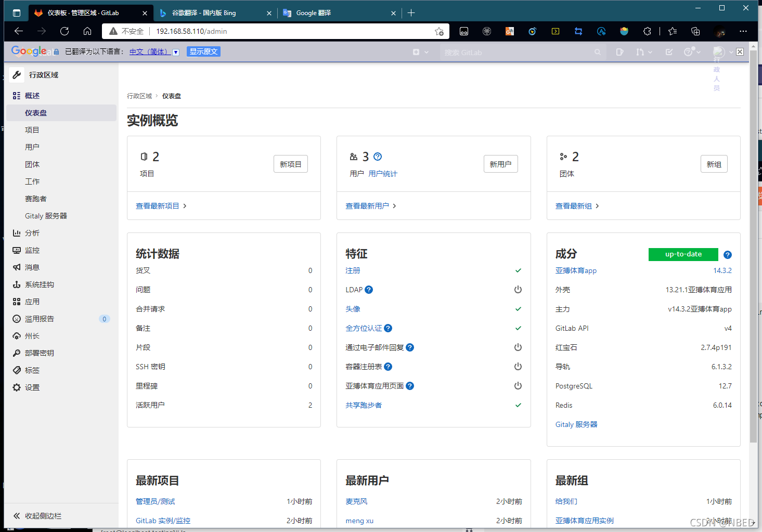The image size is (762, 532).
Task: Click the LDAP power status indicator
Action: point(518,290)
